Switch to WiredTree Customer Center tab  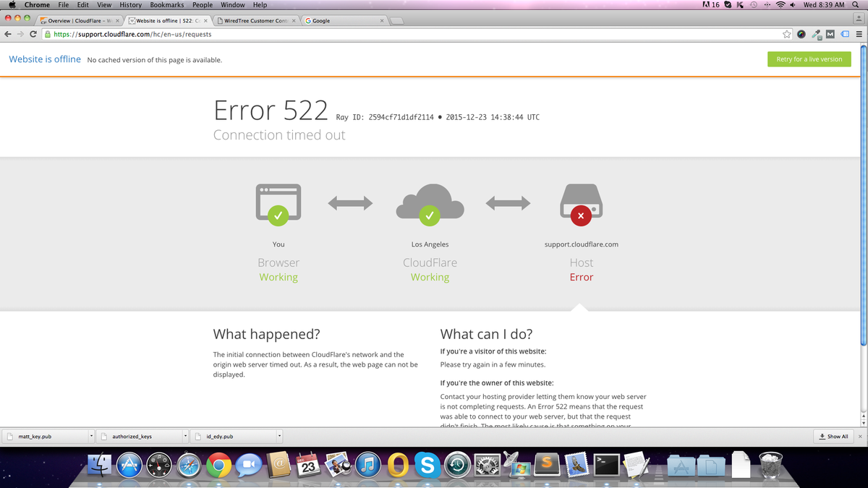[x=256, y=20]
